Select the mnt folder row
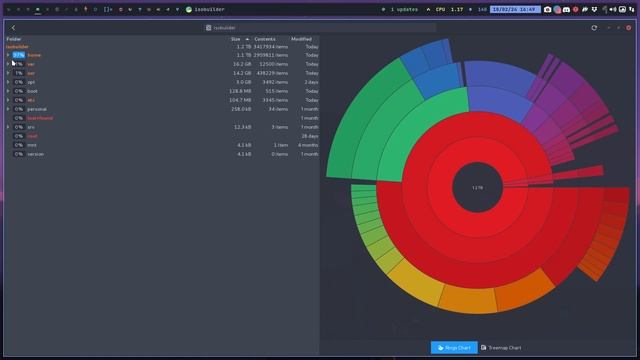Viewport: 640px width, 360px height. coord(162,145)
